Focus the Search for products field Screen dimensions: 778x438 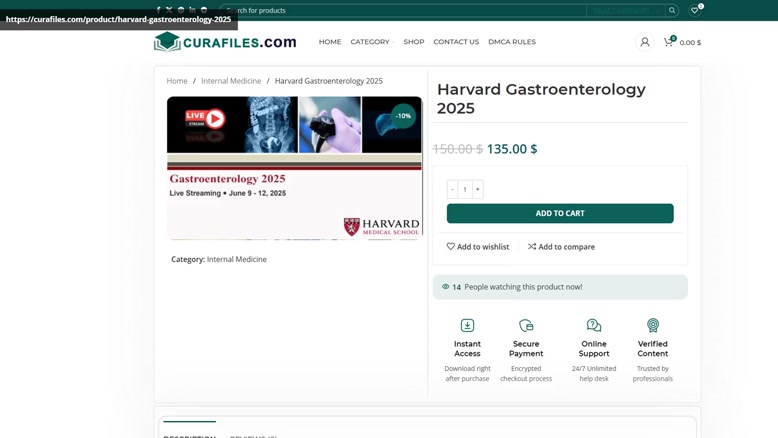tap(403, 10)
